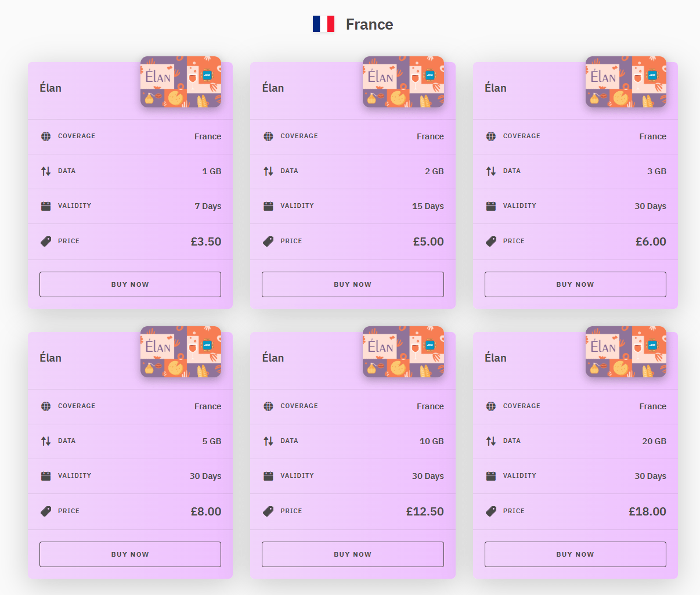The image size is (700, 595).
Task: Click data arrows icon on 2 GB plan
Action: coord(268,171)
